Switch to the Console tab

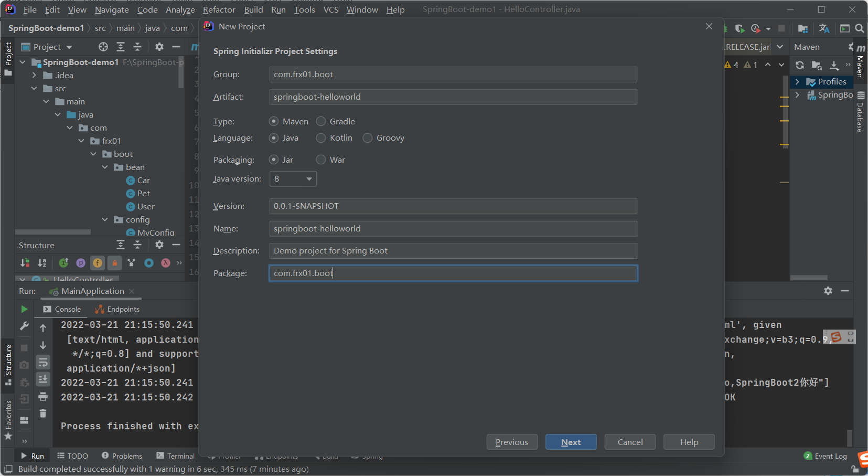tap(62, 309)
